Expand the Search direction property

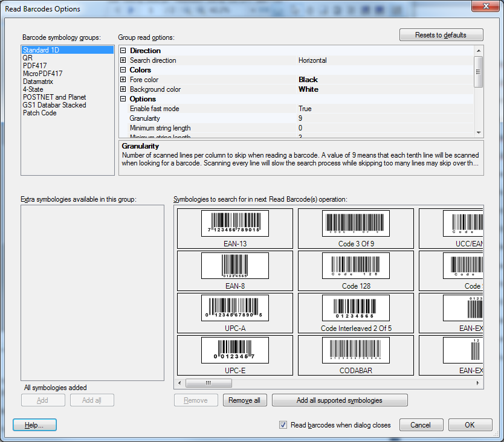[123, 60]
